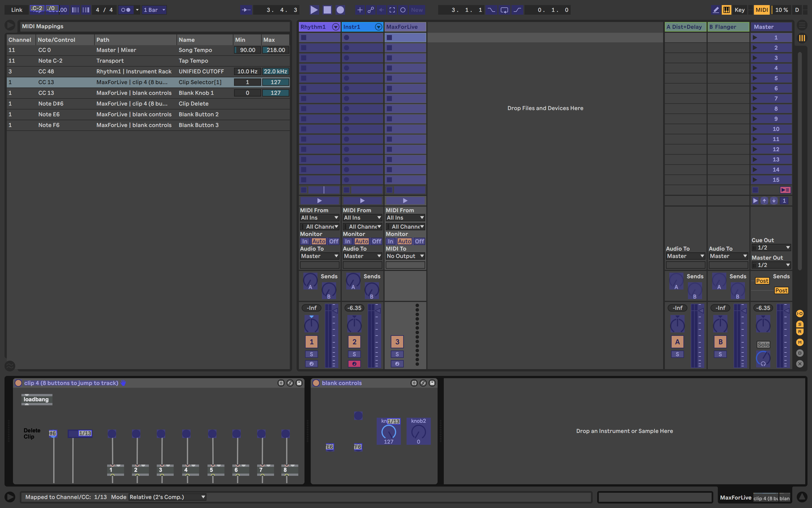Click the Back to Arrangement icon in Master
Viewport: 812px width, 508px height.
coord(785,190)
